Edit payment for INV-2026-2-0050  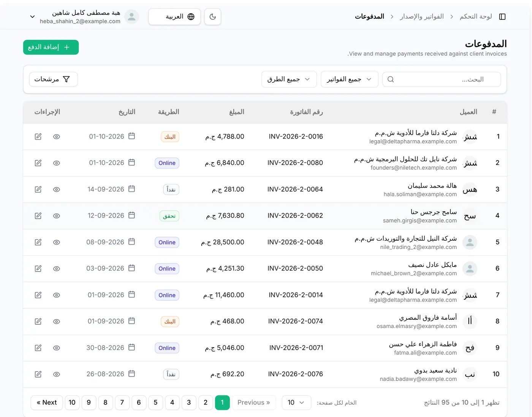(38, 269)
